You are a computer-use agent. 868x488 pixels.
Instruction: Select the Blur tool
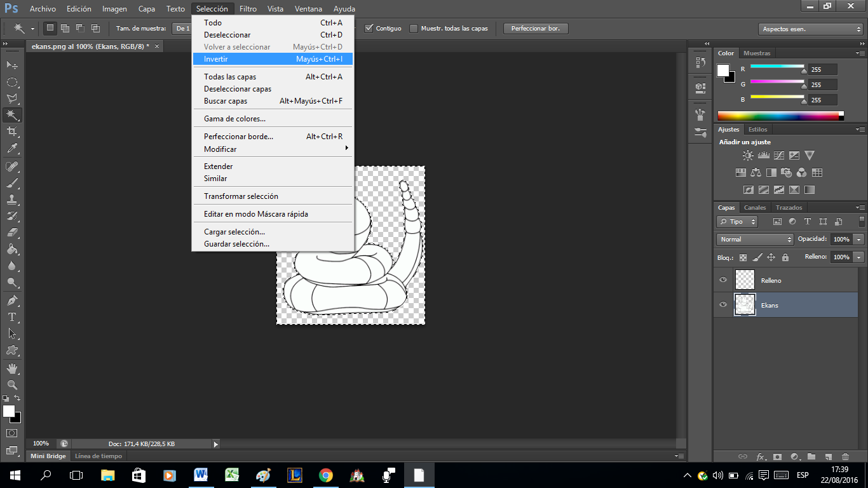tap(12, 266)
